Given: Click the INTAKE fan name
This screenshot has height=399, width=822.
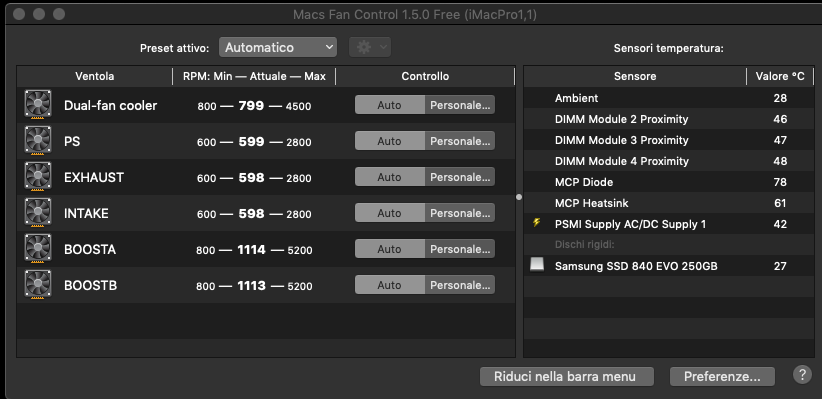Looking at the screenshot, I should (86, 213).
